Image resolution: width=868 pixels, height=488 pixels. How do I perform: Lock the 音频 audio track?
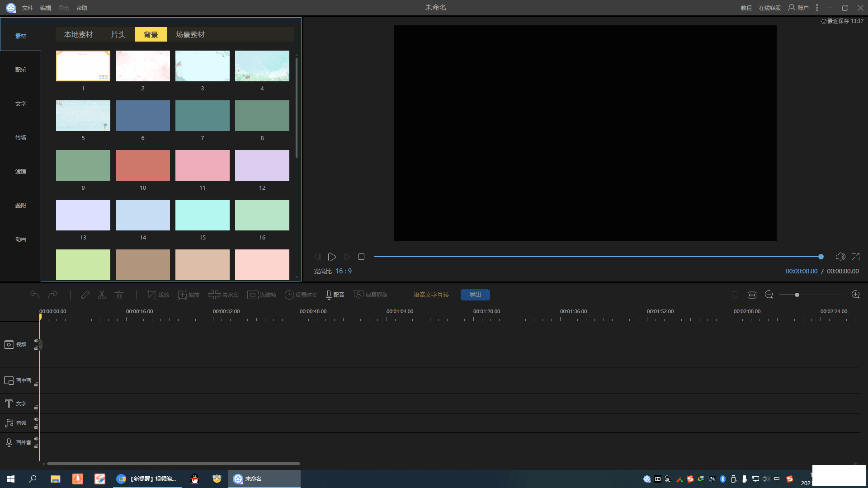coord(36,427)
